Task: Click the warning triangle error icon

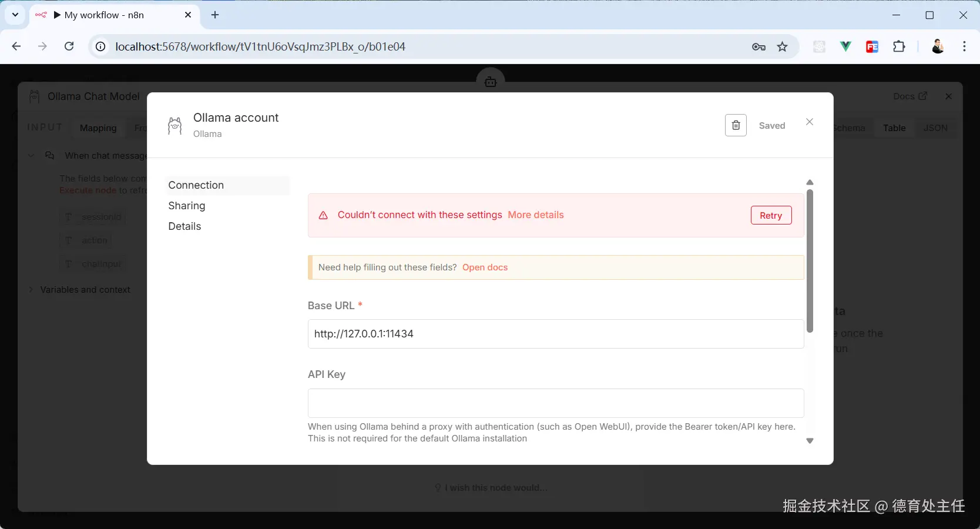Action: [323, 215]
